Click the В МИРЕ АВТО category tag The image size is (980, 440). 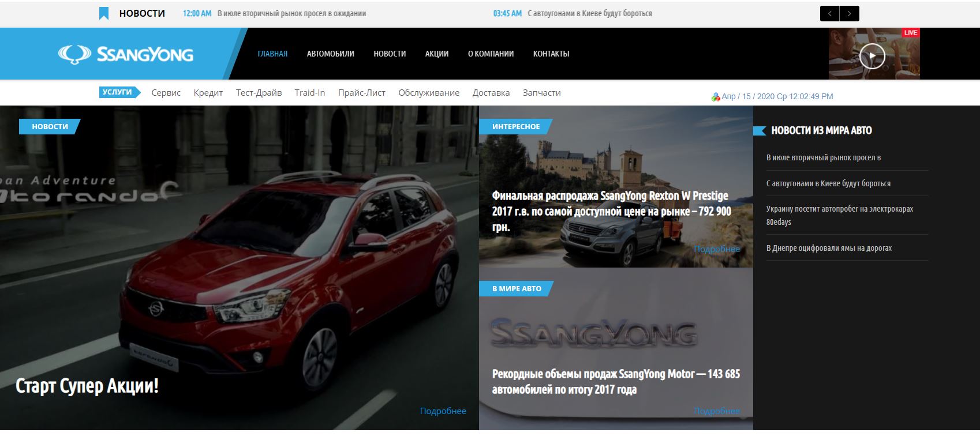[x=517, y=288]
